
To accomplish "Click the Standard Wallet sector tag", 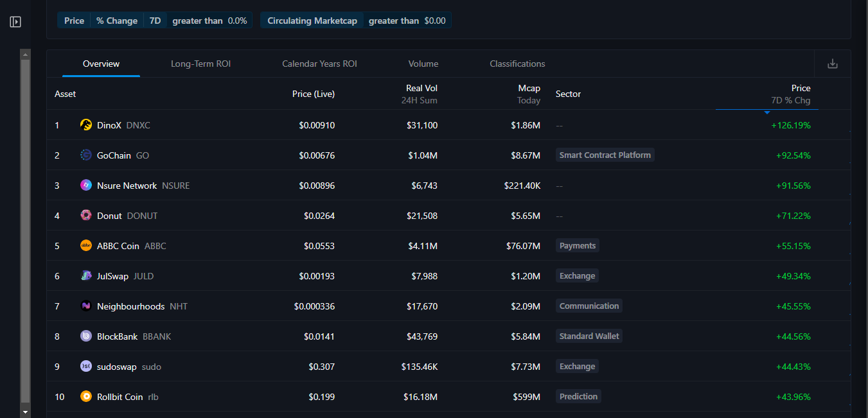I will pos(589,336).
